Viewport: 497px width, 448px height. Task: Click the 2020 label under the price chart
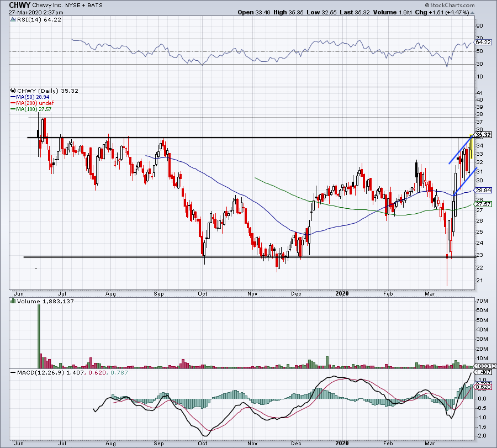[x=342, y=293]
